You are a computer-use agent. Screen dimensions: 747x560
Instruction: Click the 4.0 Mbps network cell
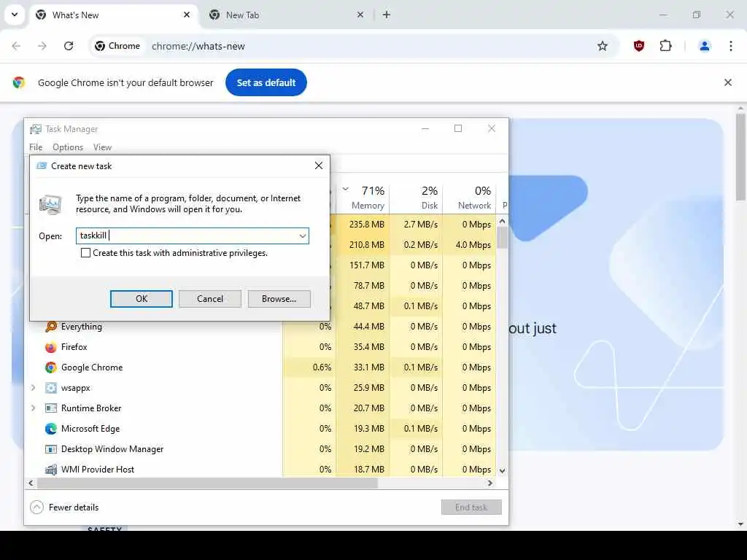pyautogui.click(x=469, y=245)
